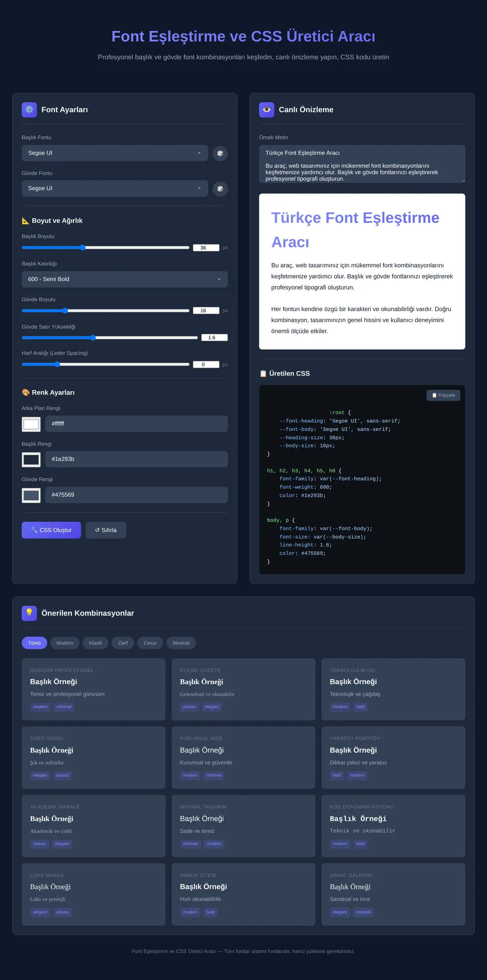Click the line height value field 1.6
The image size is (487, 980).
point(215,337)
